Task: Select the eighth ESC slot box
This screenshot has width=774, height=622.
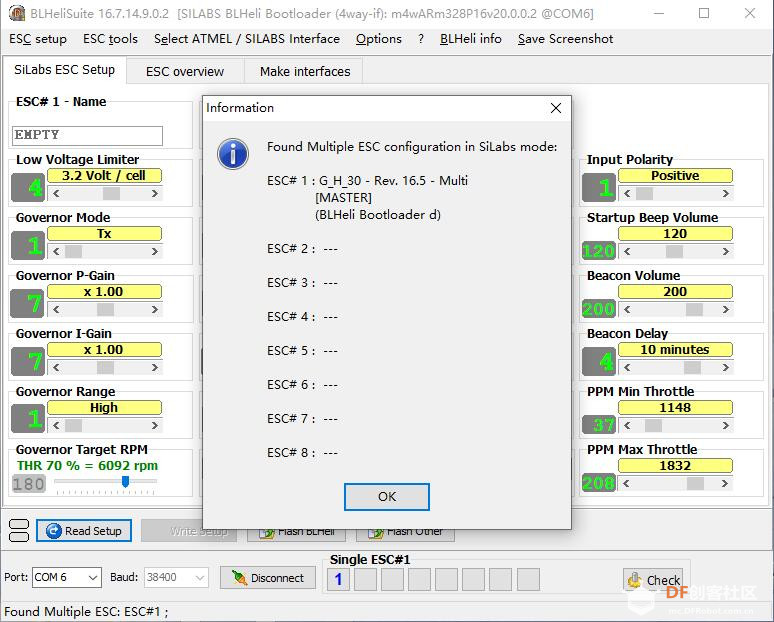Action: 528,579
